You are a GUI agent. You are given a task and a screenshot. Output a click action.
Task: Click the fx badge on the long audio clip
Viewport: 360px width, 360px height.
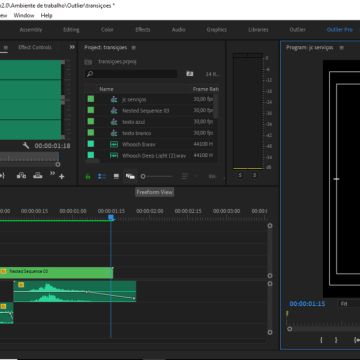tap(21, 285)
